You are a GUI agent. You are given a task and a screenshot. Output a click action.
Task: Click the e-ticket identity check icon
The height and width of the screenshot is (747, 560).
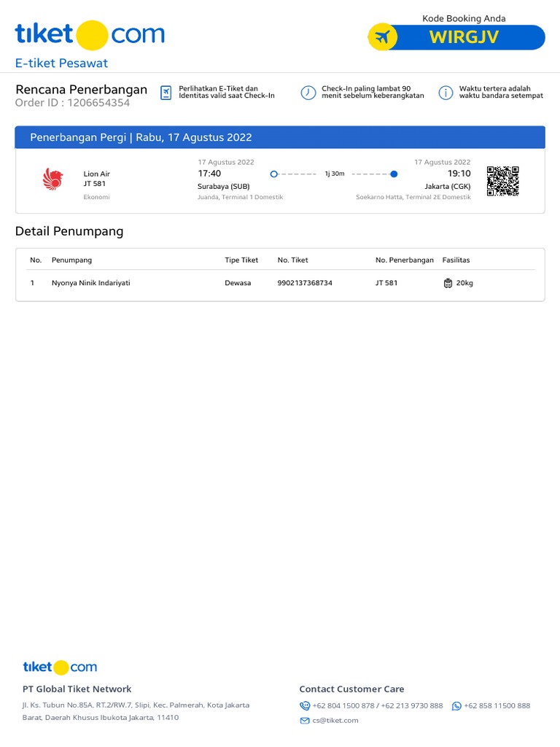coord(166,92)
